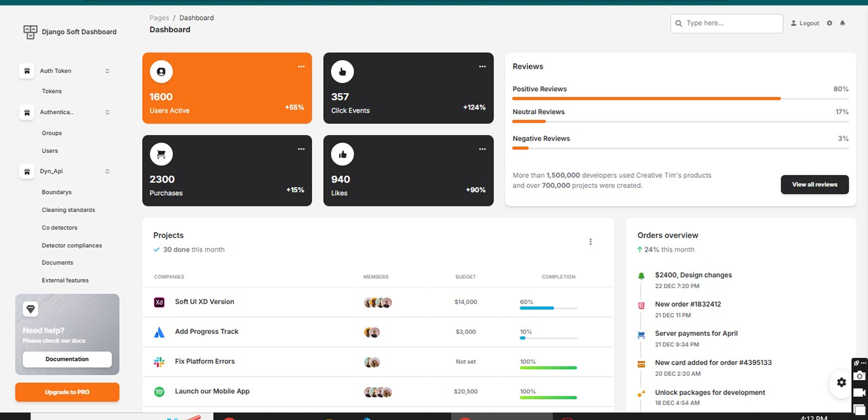Click the View all reviews button
This screenshot has height=420, width=868.
pyautogui.click(x=814, y=185)
